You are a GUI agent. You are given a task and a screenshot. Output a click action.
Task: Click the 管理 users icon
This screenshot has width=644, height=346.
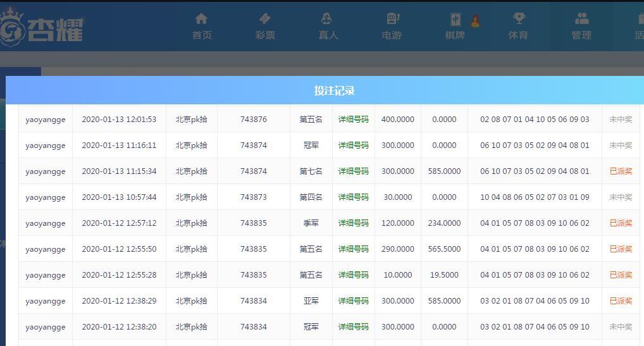[x=581, y=19]
